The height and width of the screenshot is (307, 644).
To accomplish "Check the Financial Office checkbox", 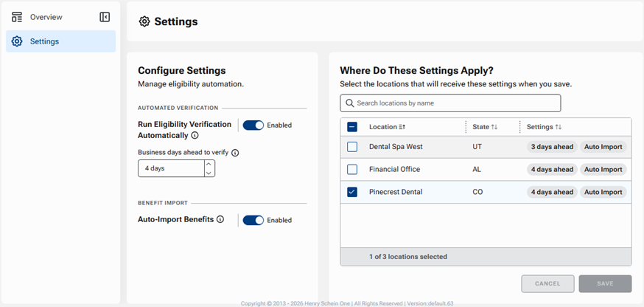I will pos(352,169).
